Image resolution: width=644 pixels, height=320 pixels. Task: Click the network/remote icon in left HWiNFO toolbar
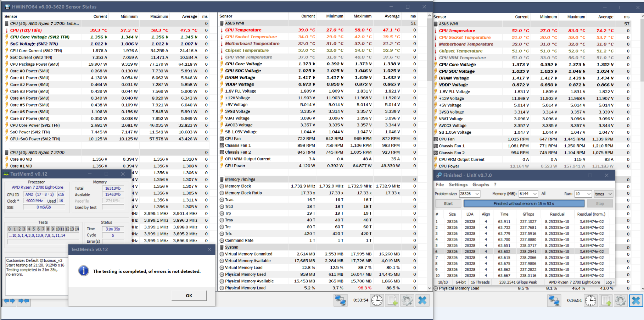pos(341,300)
